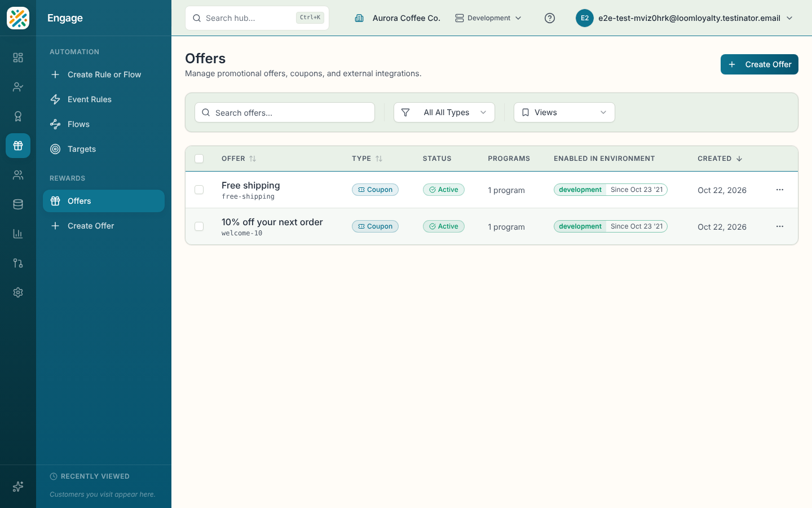Click the E2 user avatar
This screenshot has width=812, height=508.
[x=585, y=18]
